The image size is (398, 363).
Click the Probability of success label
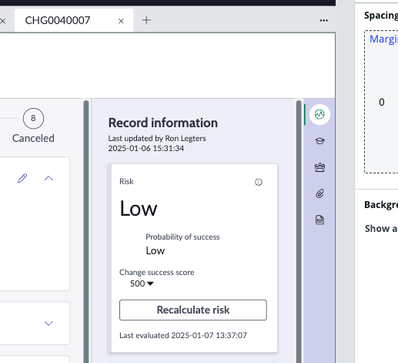183,237
